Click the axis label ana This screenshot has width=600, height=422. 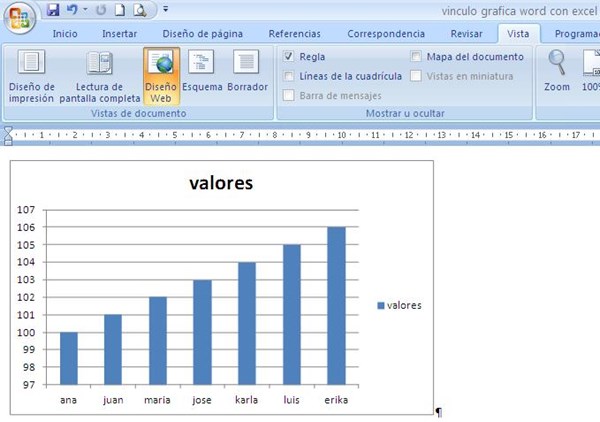(x=68, y=400)
